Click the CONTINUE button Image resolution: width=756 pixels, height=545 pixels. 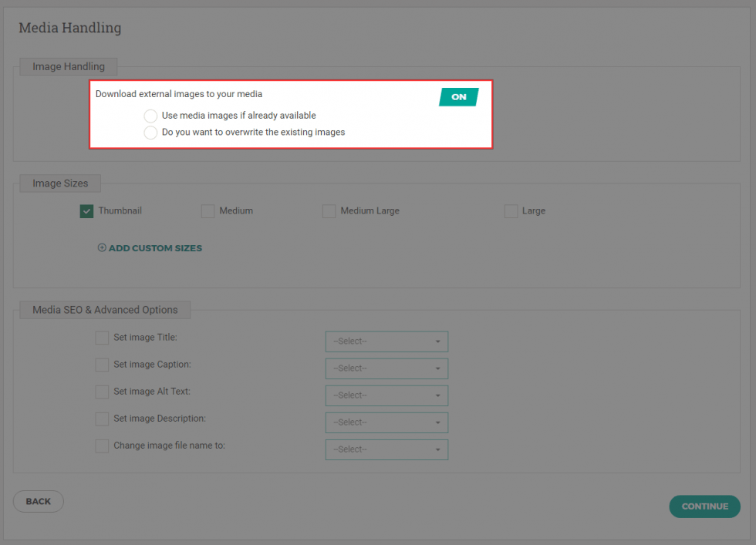704,506
